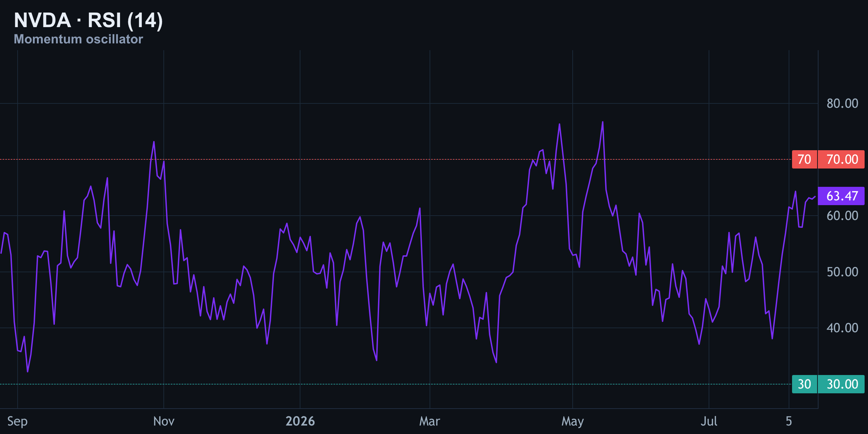
Task: Select the 40.00 axis label
Action: (x=842, y=328)
